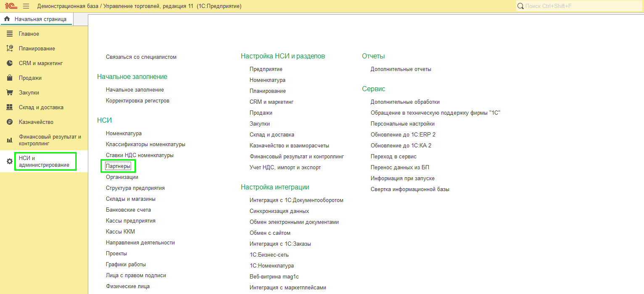Open Классификаторы номенклатуры

click(145, 144)
